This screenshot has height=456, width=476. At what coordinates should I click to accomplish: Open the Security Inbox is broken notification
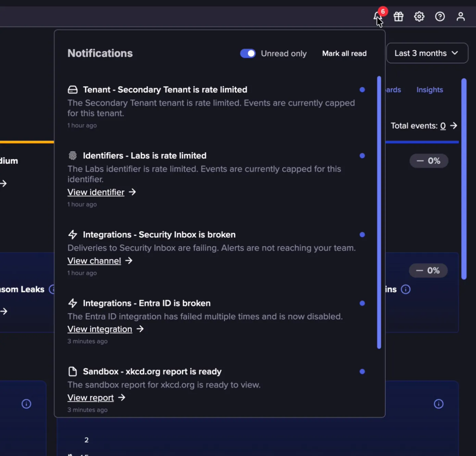(x=159, y=235)
